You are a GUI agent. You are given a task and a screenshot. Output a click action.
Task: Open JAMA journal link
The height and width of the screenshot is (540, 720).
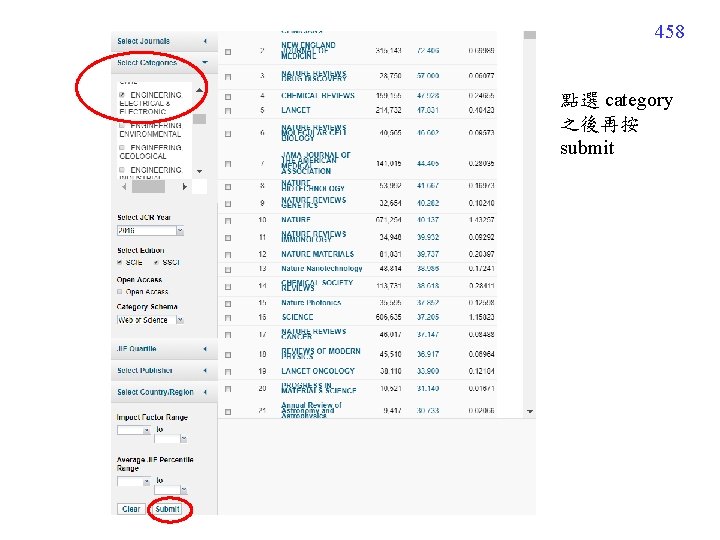click(315, 163)
